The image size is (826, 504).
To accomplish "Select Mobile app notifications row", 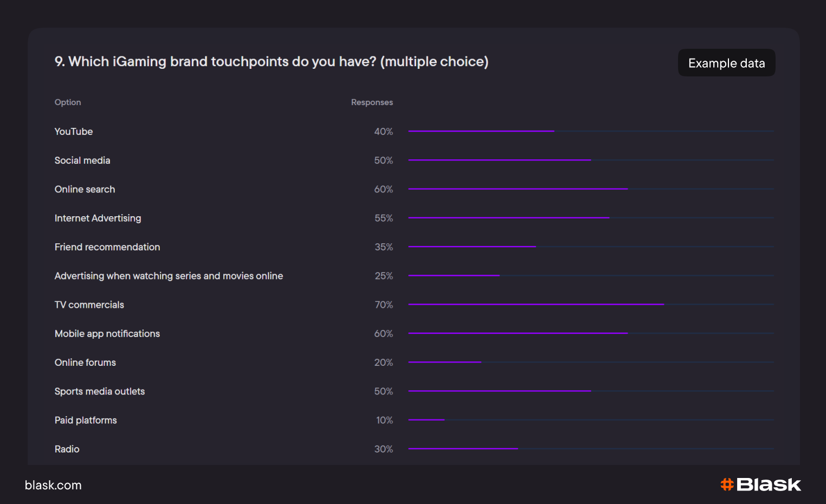I will (107, 334).
